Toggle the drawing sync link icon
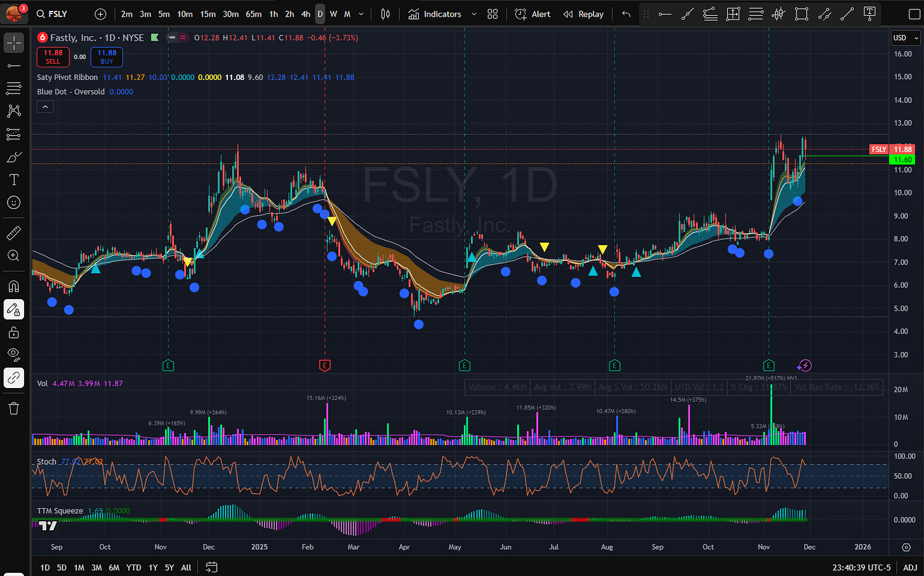 14,378
